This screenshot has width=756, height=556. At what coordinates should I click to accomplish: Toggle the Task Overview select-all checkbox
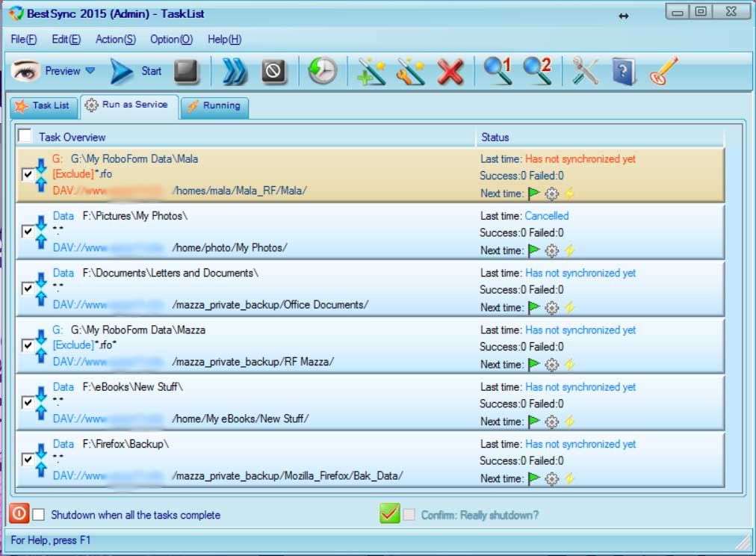(x=25, y=136)
